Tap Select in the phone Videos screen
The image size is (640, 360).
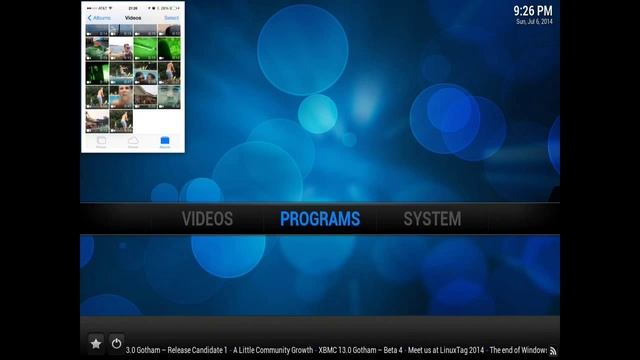pos(171,18)
